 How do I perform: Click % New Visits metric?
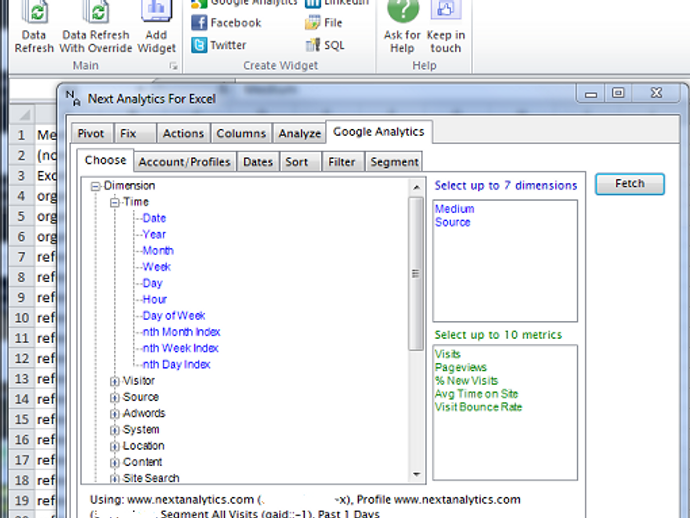point(466,381)
